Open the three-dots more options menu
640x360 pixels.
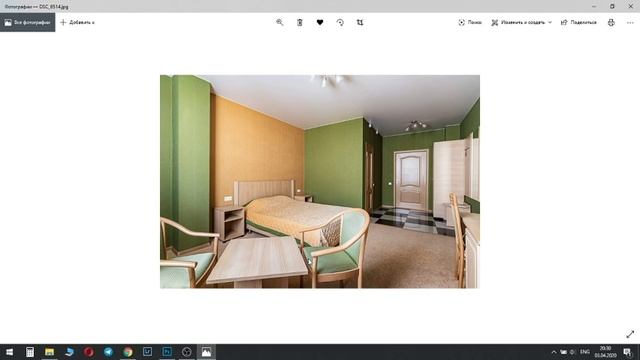click(x=630, y=22)
